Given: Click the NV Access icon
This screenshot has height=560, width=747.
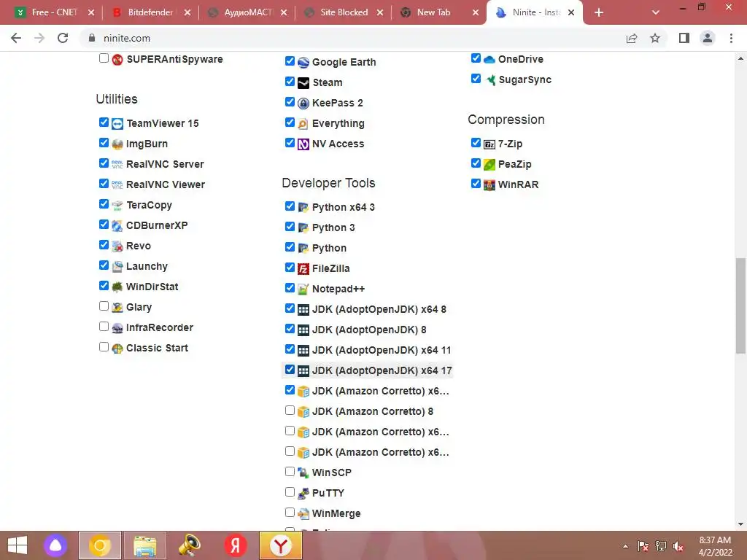Looking at the screenshot, I should [303, 144].
